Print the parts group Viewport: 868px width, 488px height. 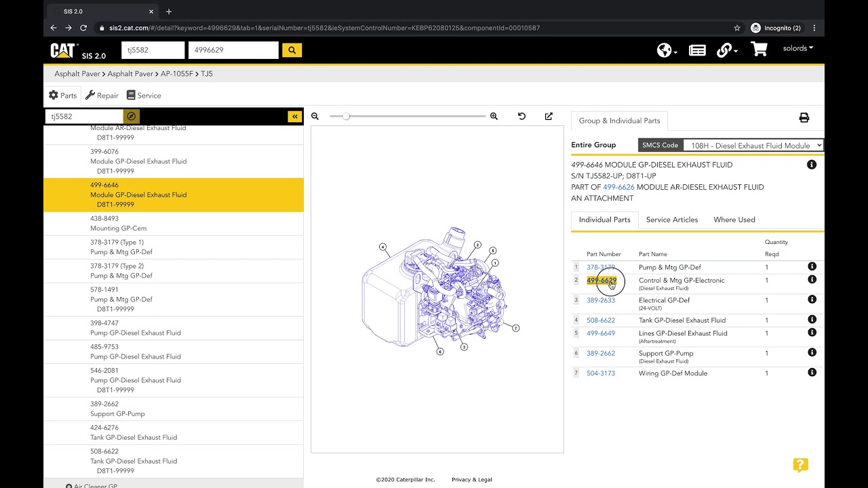click(x=804, y=118)
